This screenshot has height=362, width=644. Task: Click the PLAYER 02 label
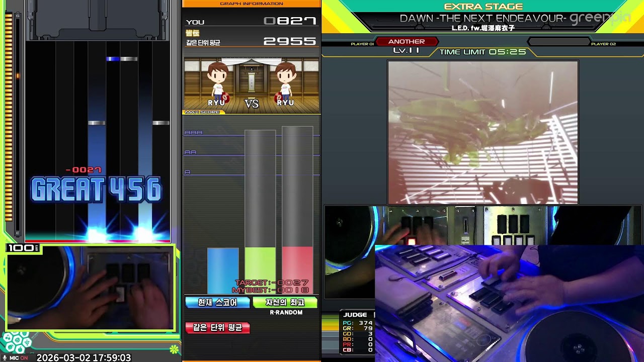[x=604, y=44]
